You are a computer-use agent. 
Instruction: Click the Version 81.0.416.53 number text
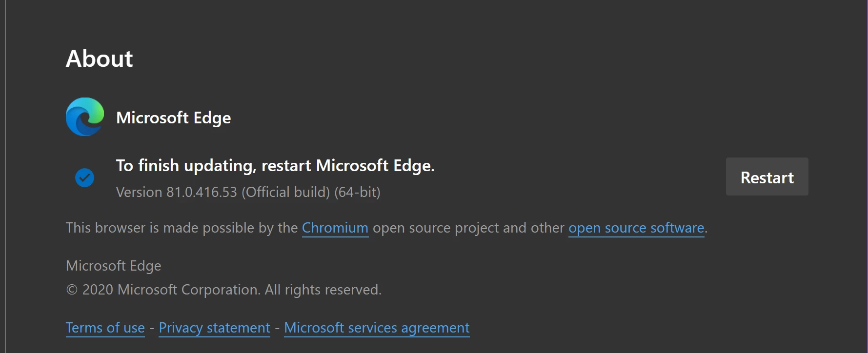click(x=201, y=192)
